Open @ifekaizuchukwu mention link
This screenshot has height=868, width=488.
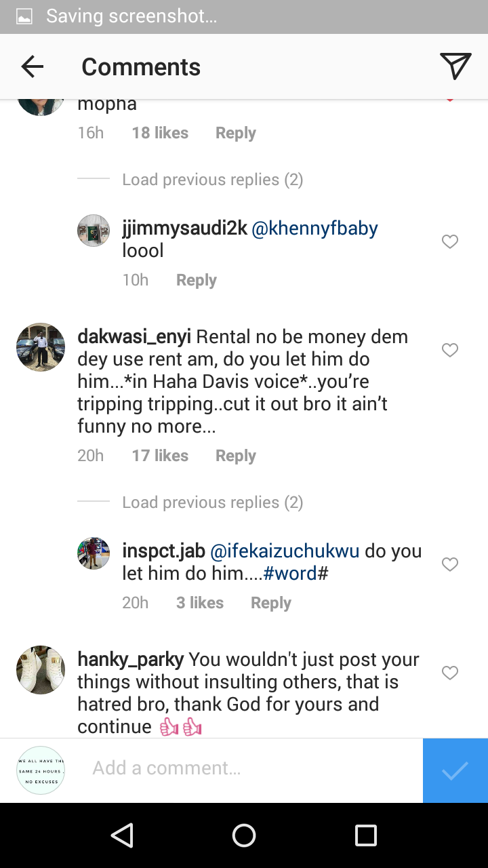285,551
